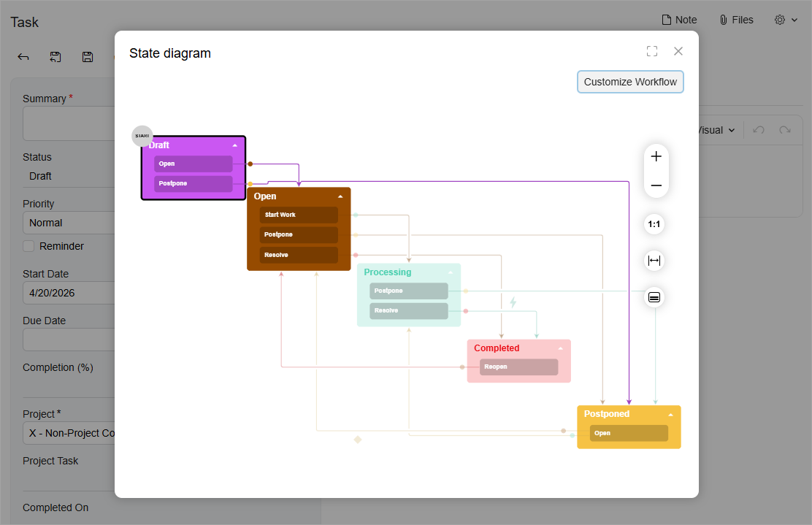This screenshot has height=525, width=812.
Task: Select Resolve transition in Open node
Action: [299, 255]
